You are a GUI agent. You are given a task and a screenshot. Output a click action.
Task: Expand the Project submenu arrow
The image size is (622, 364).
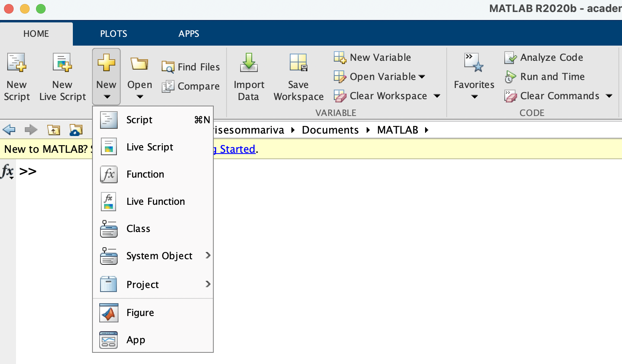pyautogui.click(x=208, y=284)
